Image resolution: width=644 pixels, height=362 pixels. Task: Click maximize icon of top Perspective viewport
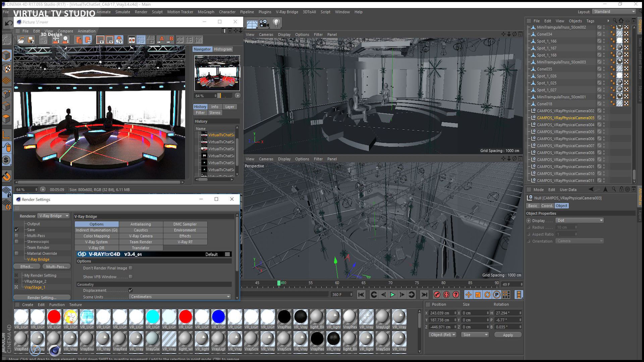point(520,34)
